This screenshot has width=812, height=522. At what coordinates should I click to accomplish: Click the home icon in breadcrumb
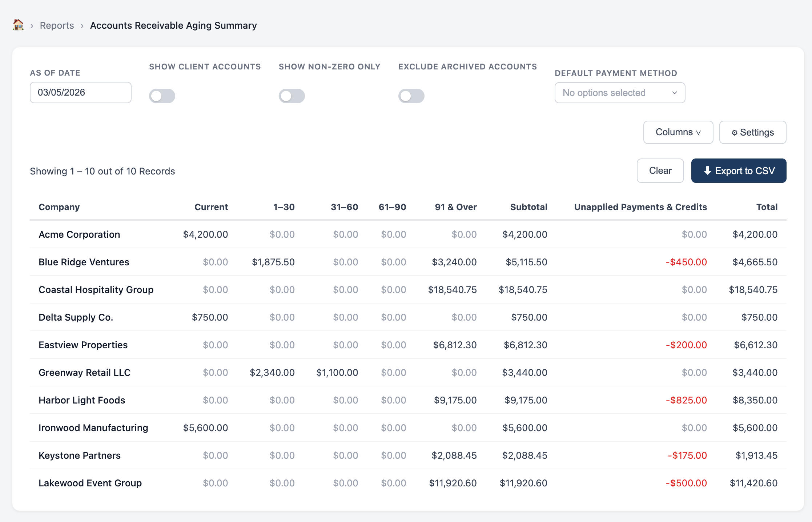point(18,25)
